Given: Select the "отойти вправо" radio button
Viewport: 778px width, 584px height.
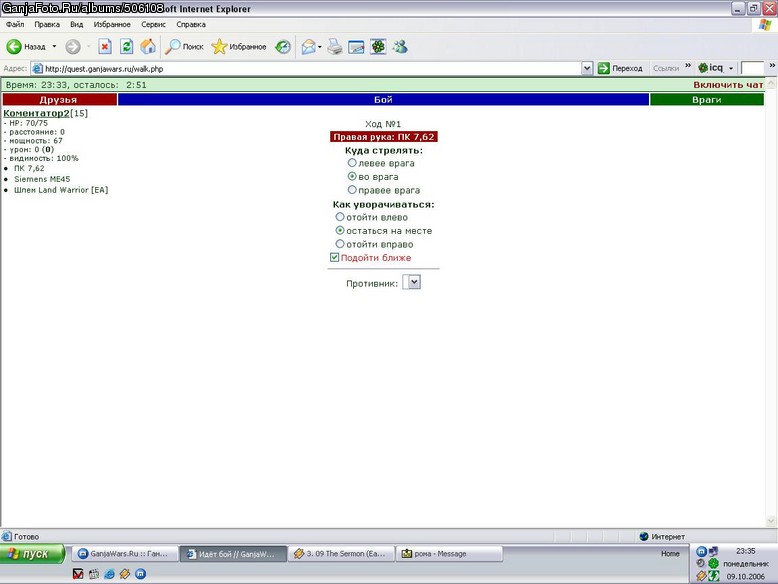Looking at the screenshot, I should (x=340, y=244).
